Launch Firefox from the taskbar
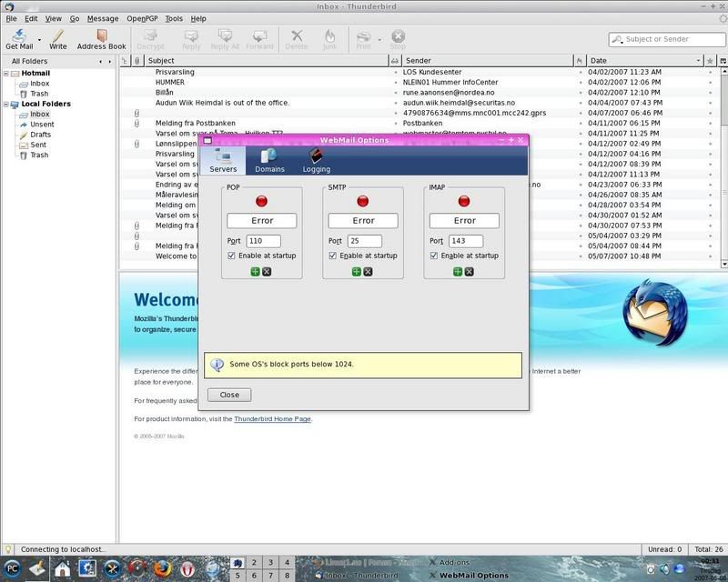Screen dimensions: 728x582 162,568
